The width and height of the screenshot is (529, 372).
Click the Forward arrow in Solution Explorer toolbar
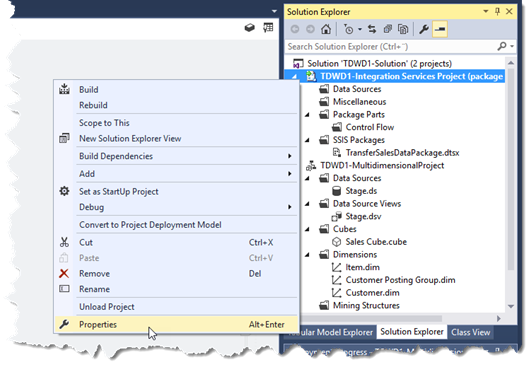310,29
